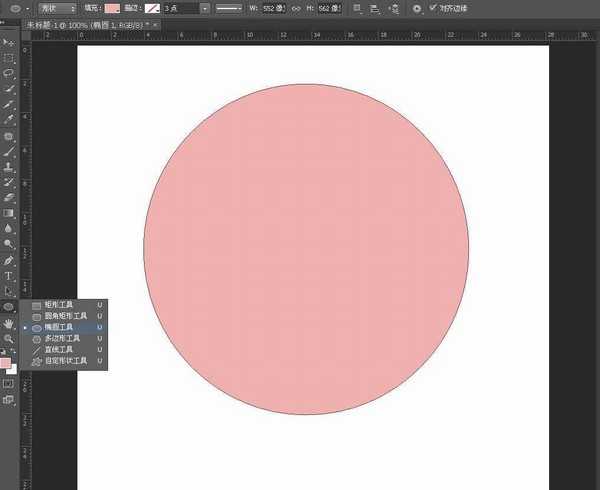Activate the Pen tool
Viewport: 600px width, 490px height.
(8, 259)
